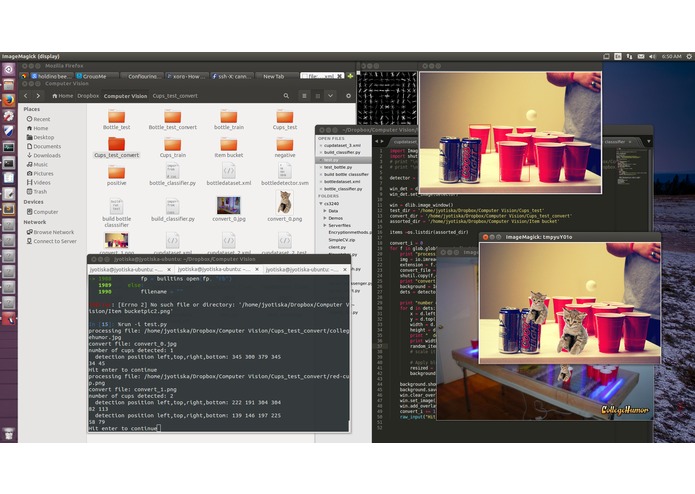Switch to GroupMe Firefox tab
The image size is (695, 494).
97,76
